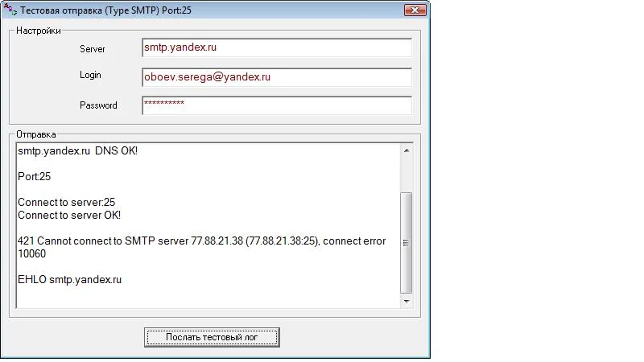Click the masked Password field
This screenshot has width=644, height=362.
[x=277, y=105]
